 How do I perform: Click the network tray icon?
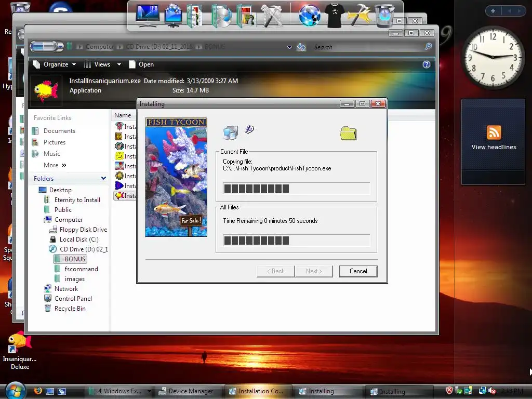pos(482,391)
